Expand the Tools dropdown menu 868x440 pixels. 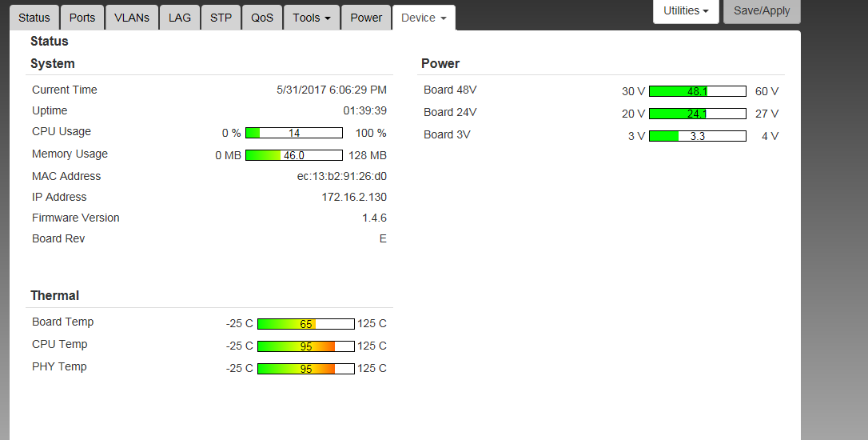click(x=312, y=18)
